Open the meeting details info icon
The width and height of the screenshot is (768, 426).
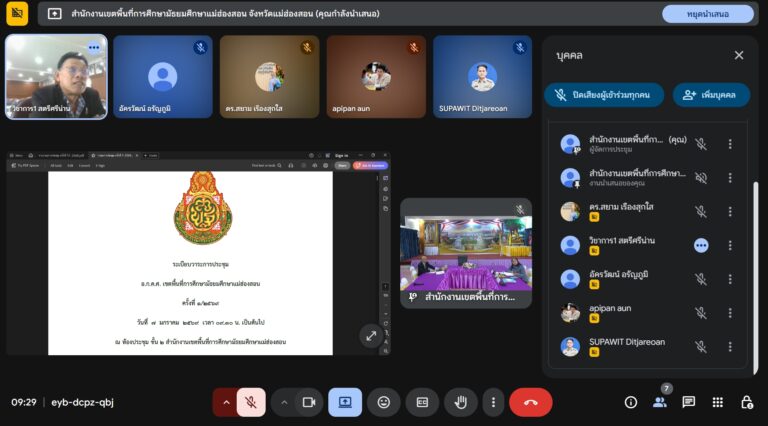coord(631,402)
